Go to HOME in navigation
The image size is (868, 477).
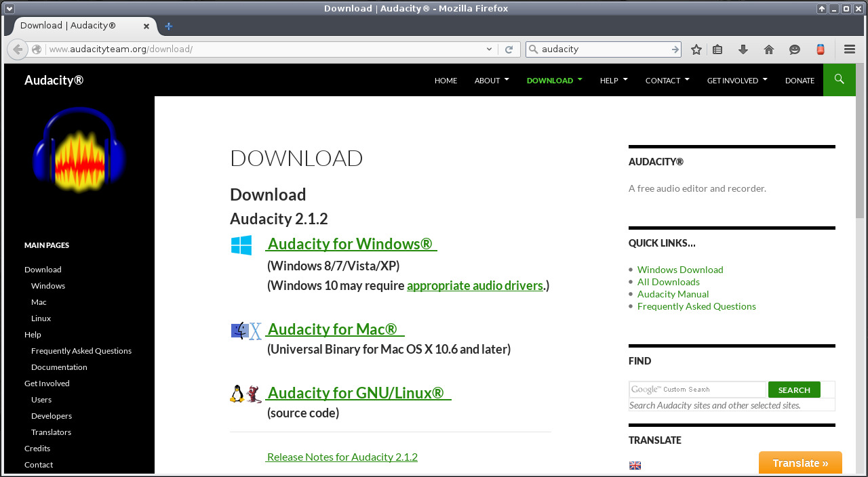click(x=446, y=80)
